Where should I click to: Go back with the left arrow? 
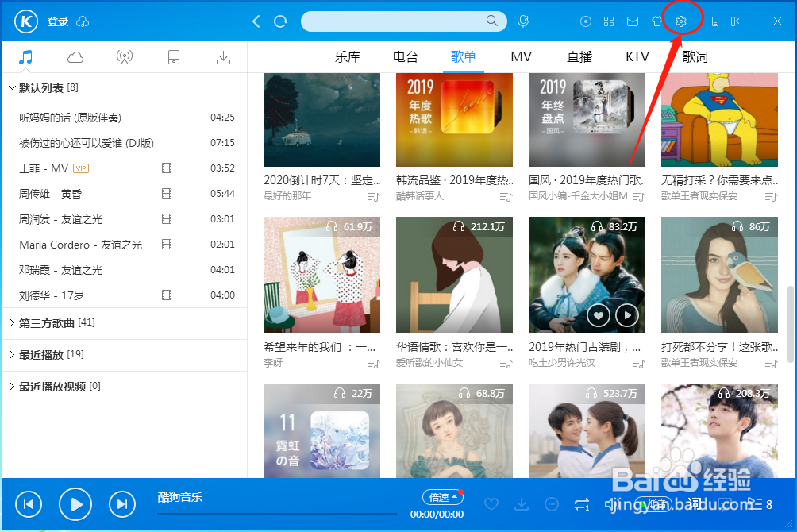tap(256, 21)
